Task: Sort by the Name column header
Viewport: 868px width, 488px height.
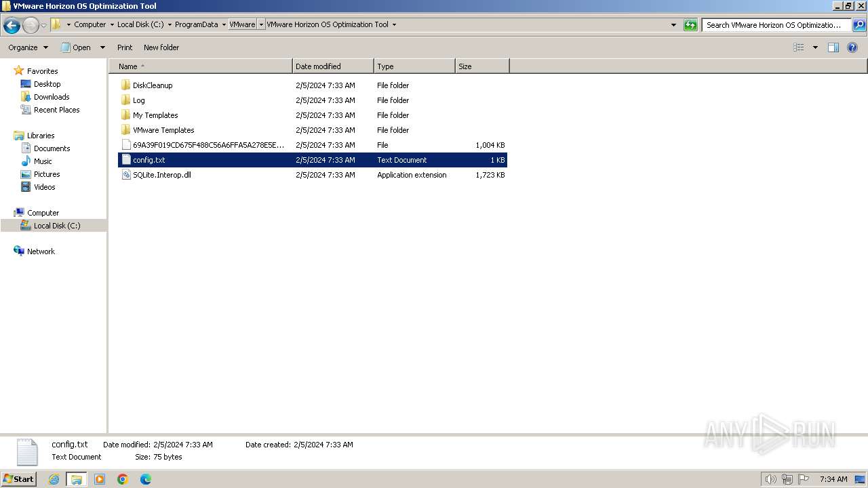Action: (x=201, y=66)
